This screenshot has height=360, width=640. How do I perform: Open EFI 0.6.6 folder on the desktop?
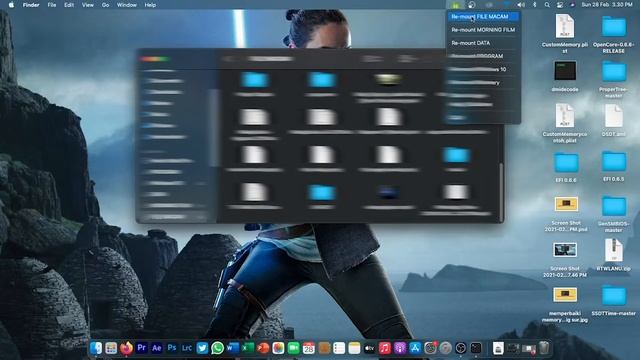click(x=566, y=162)
